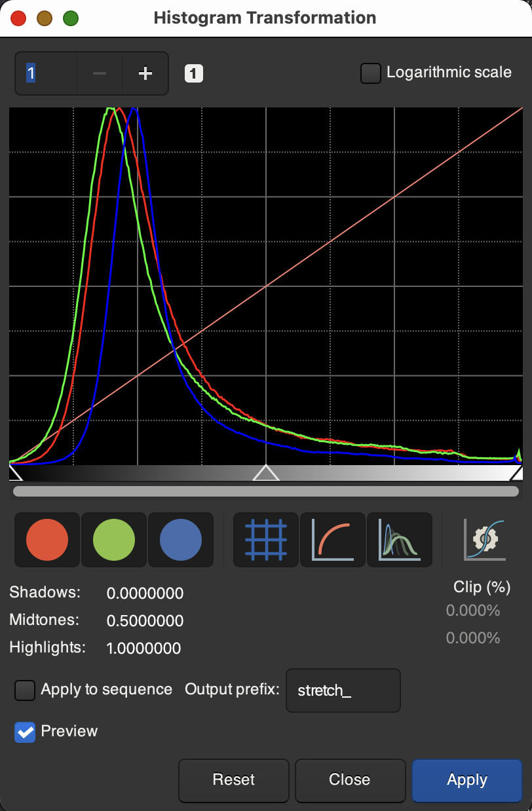
Task: Click the Shadows value 0.0000000
Action: click(145, 594)
